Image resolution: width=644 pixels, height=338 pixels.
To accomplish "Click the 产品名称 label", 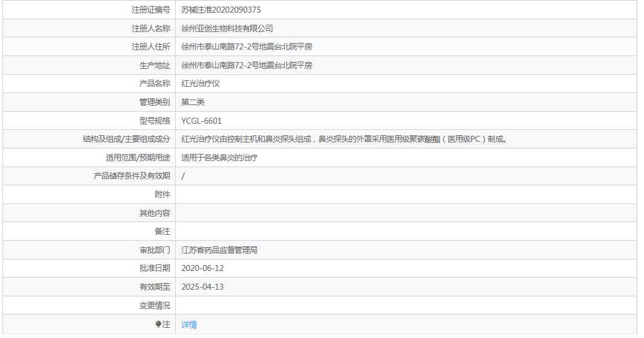I will click(x=155, y=83).
